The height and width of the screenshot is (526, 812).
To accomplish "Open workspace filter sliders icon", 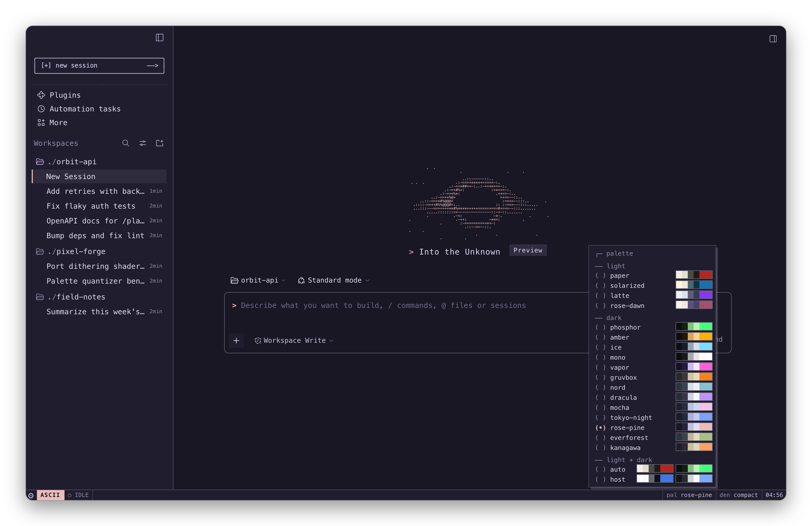I will 143,143.
